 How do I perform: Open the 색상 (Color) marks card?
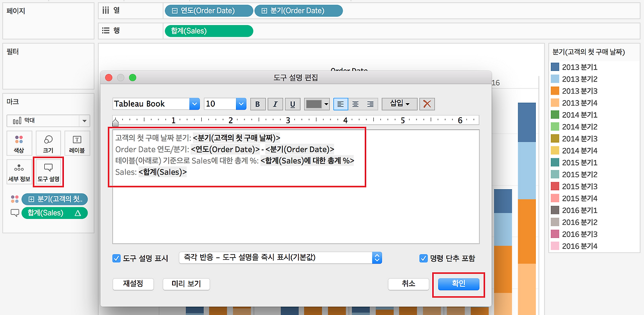(19, 143)
